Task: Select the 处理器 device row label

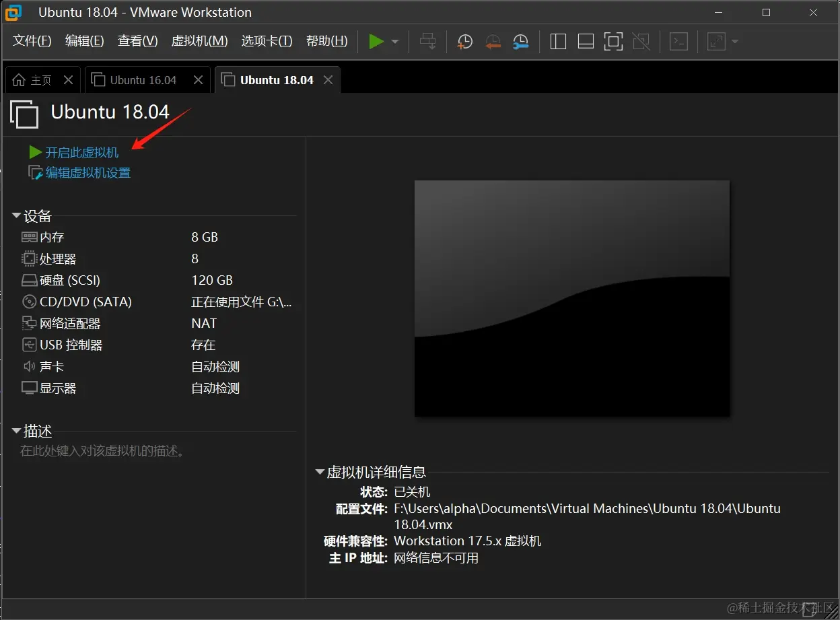Action: point(58,259)
